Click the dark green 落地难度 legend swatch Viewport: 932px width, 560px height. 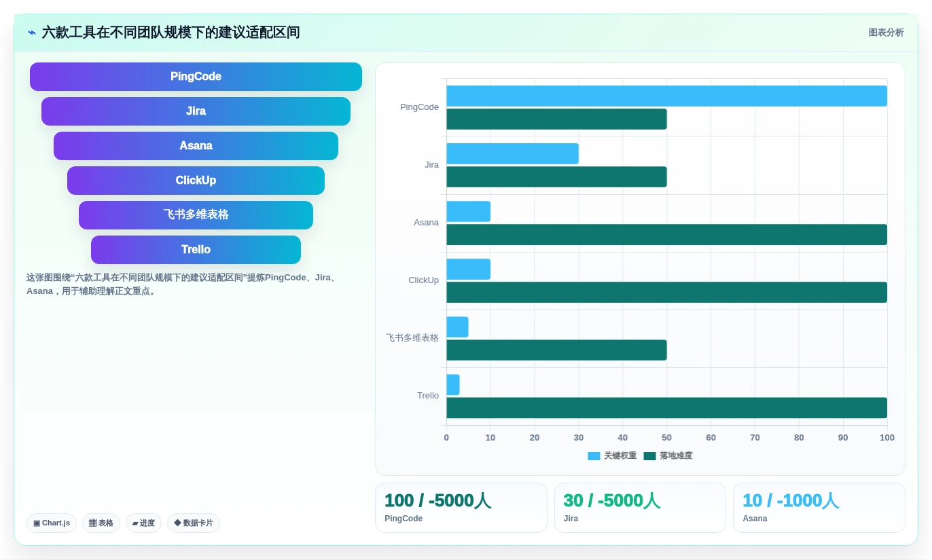pos(649,456)
